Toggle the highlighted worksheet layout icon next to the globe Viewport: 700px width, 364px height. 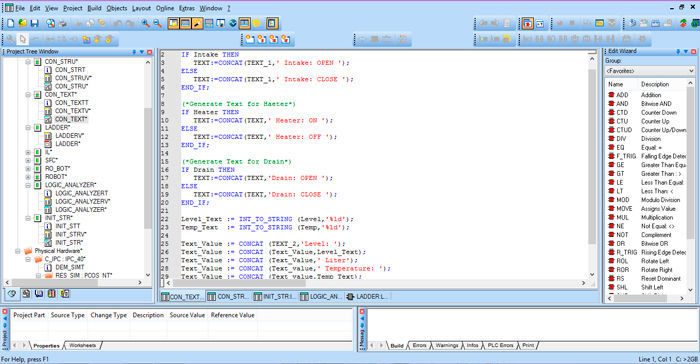[x=245, y=23]
